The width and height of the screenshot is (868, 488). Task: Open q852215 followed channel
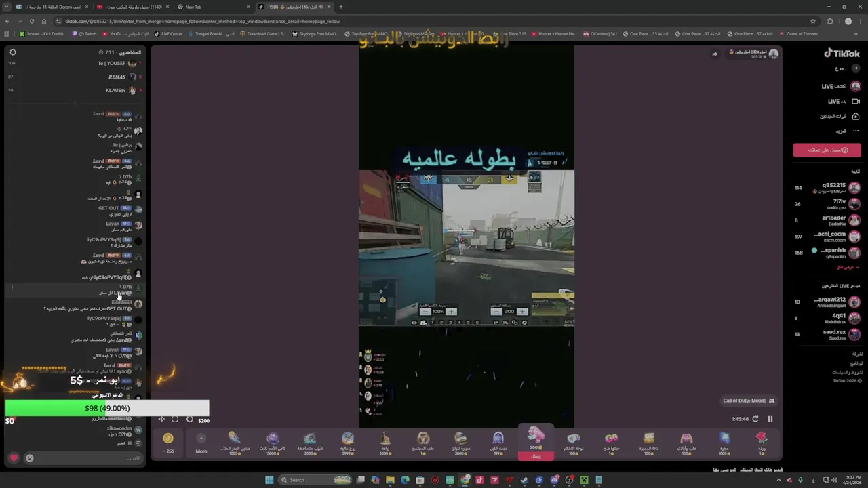click(x=827, y=188)
